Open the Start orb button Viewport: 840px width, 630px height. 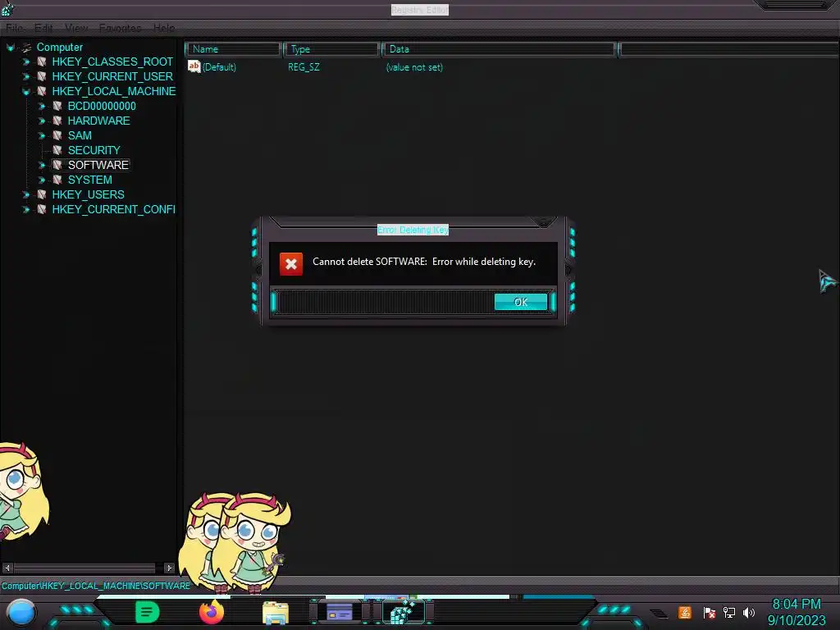tap(21, 613)
